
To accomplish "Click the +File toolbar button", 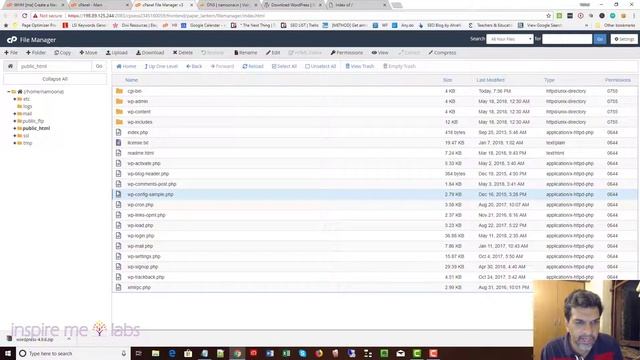I will click(x=11, y=53).
